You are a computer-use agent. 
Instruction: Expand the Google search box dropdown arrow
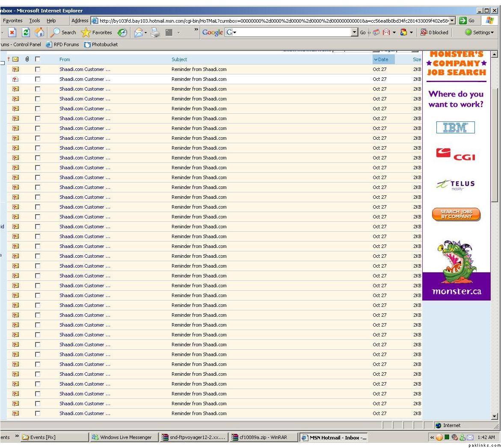[354, 32]
